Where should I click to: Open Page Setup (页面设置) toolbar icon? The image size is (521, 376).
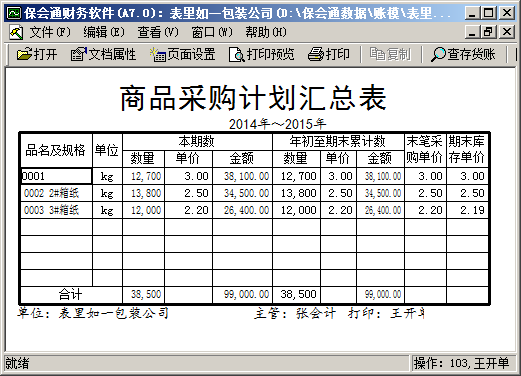157,54
